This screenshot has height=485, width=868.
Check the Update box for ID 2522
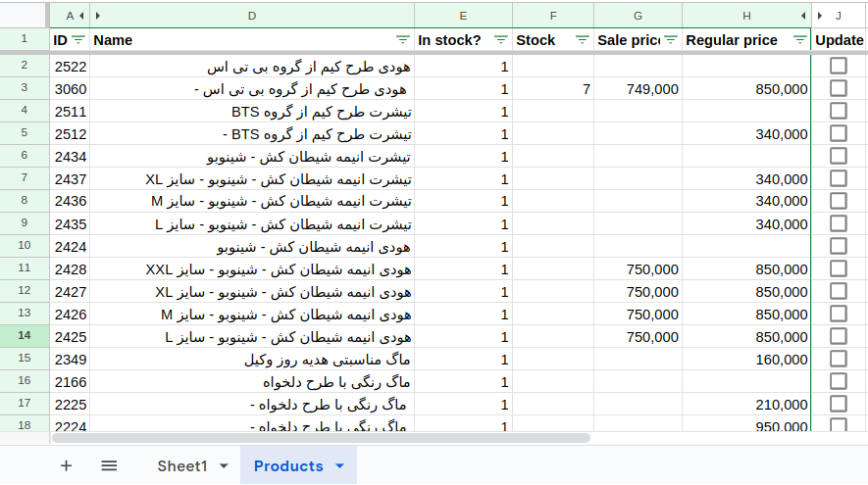pyautogui.click(x=839, y=66)
